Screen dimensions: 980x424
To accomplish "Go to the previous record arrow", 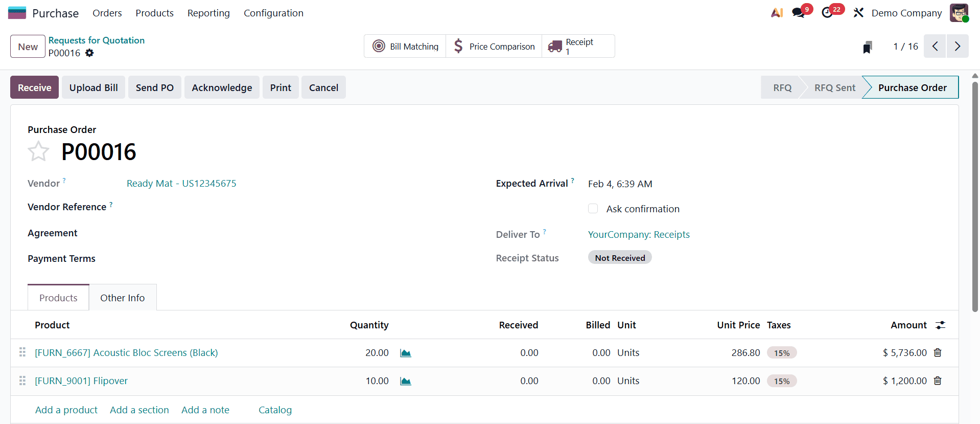I will click(935, 46).
